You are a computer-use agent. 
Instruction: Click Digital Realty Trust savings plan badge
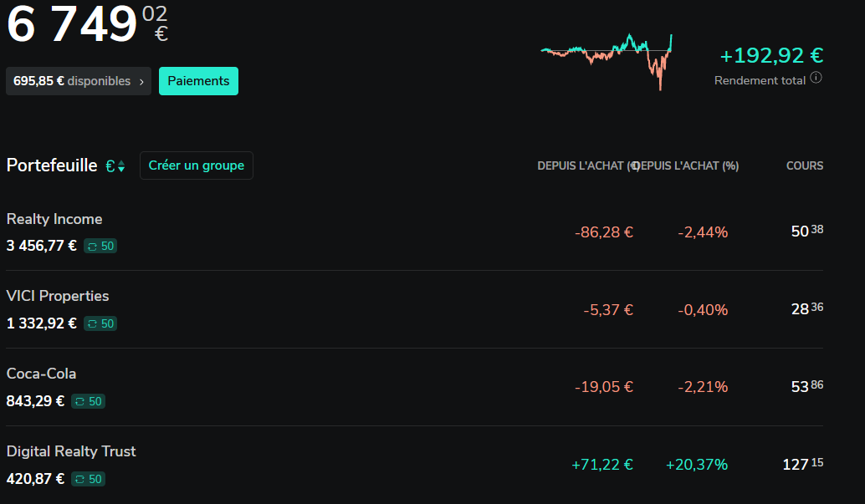pos(89,479)
